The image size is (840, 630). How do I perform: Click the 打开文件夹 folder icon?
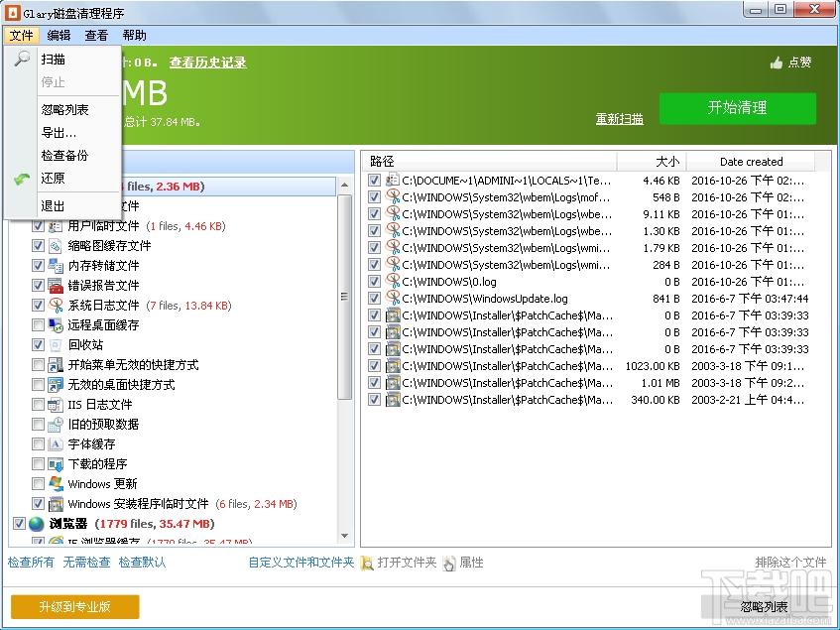(x=367, y=564)
